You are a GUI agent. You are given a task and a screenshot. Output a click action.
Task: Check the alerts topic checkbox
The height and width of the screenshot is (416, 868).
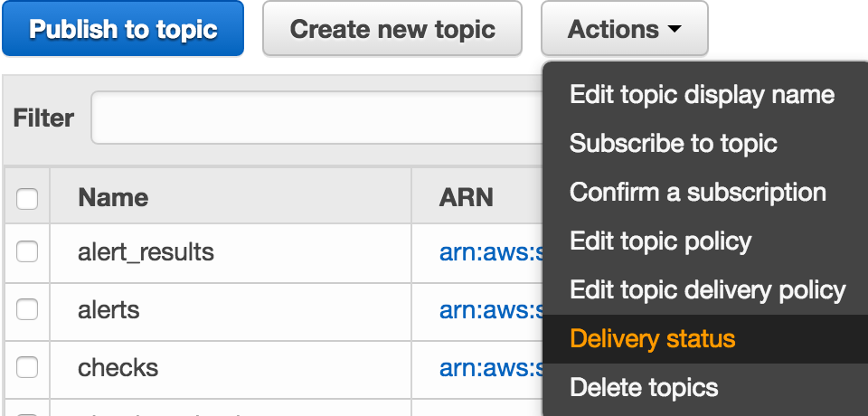click(x=27, y=310)
